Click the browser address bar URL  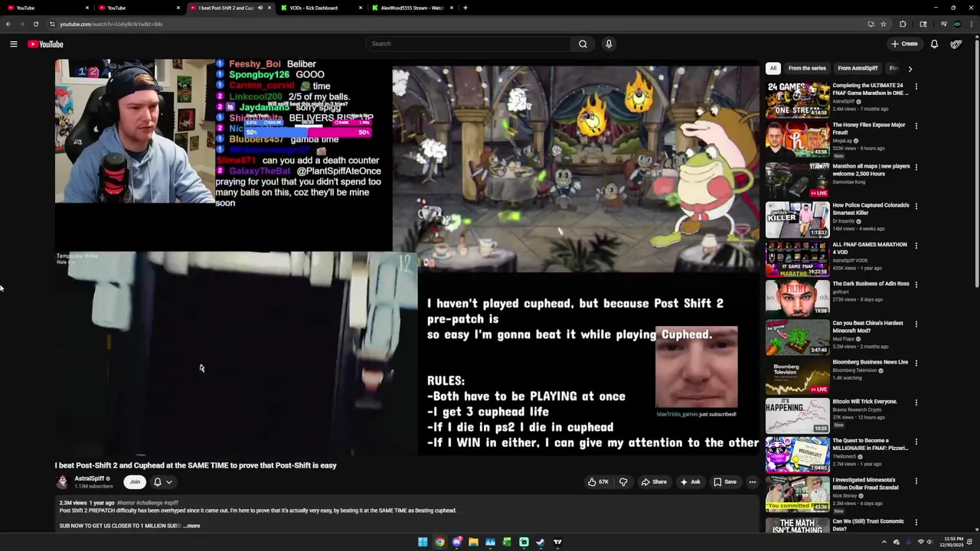coord(111,24)
